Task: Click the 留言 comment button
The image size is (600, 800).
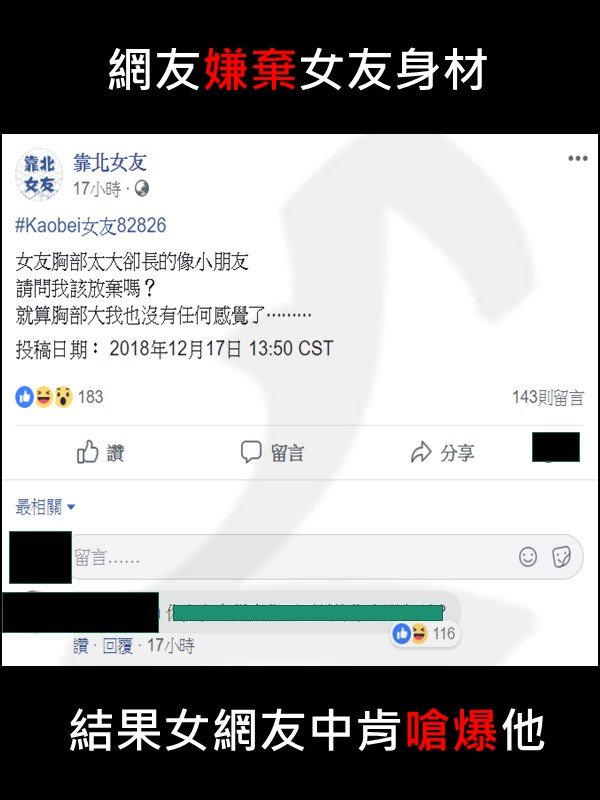Action: tap(272, 452)
